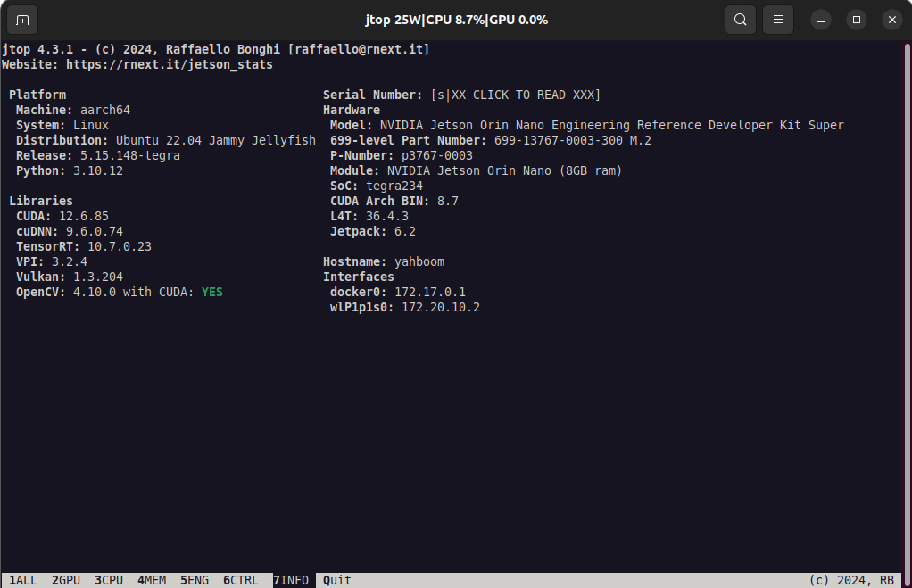
Task: Click the Hostname value 'yahboom'
Action: [x=419, y=261]
